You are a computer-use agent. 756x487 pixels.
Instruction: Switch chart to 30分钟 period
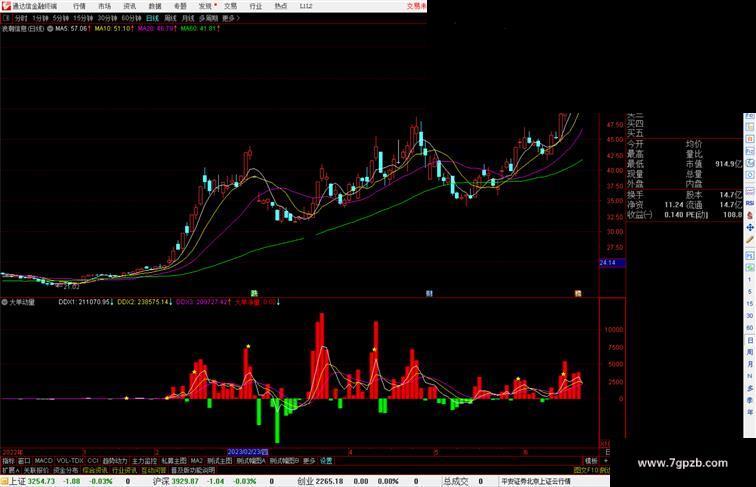[x=107, y=18]
